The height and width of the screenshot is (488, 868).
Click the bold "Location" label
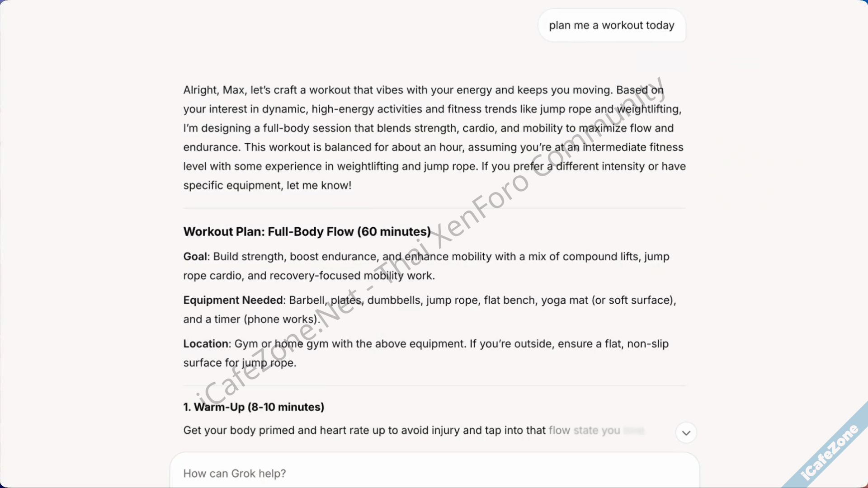(205, 344)
